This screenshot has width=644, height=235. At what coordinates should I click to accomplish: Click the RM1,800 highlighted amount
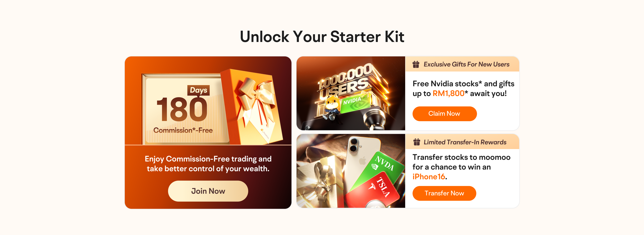[x=448, y=93]
